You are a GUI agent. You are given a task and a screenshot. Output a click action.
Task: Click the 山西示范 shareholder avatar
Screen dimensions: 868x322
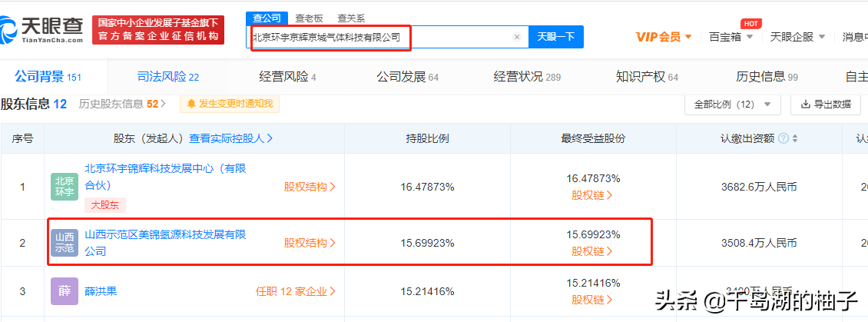(x=65, y=242)
